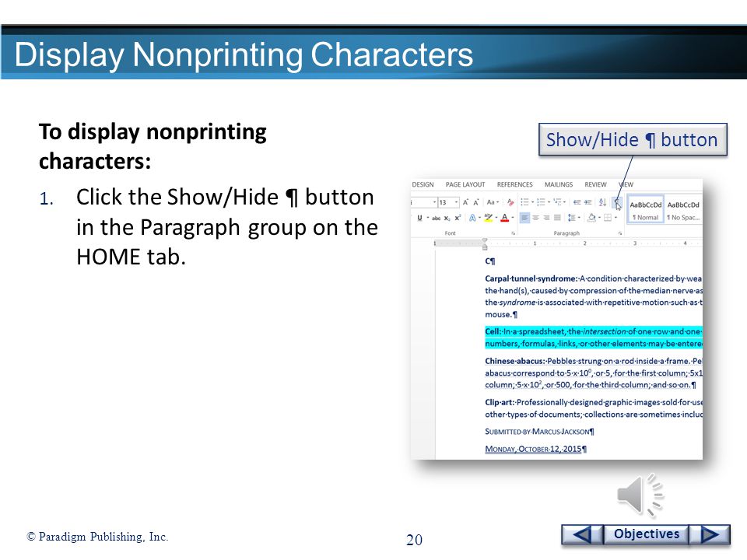Open the Borders dropdown arrow

(x=616, y=217)
